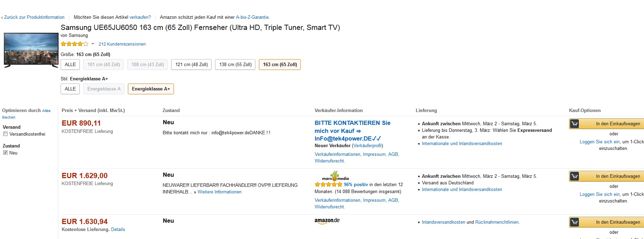Enable the Versandkostenfrei checkbox
The width and height of the screenshot is (644, 239).
click(5, 134)
